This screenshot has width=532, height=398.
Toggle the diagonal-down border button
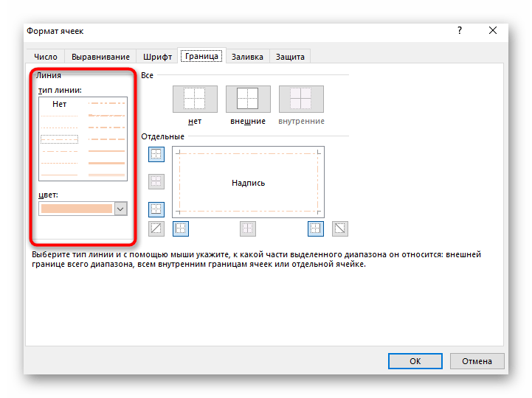point(340,228)
